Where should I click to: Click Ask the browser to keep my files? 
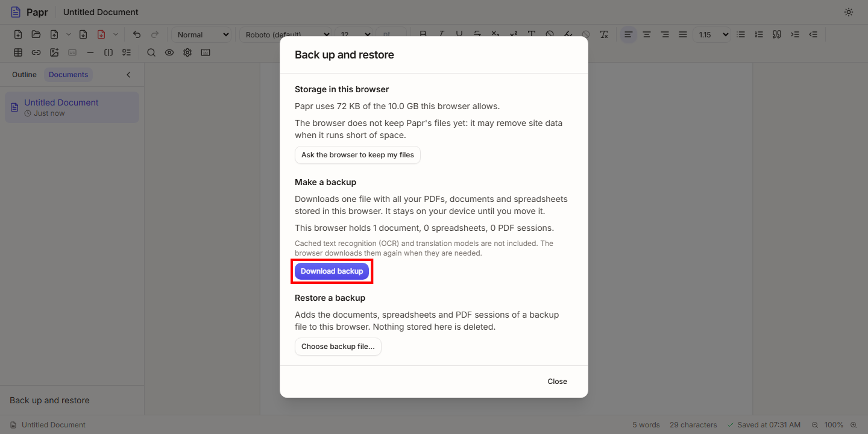coord(357,155)
